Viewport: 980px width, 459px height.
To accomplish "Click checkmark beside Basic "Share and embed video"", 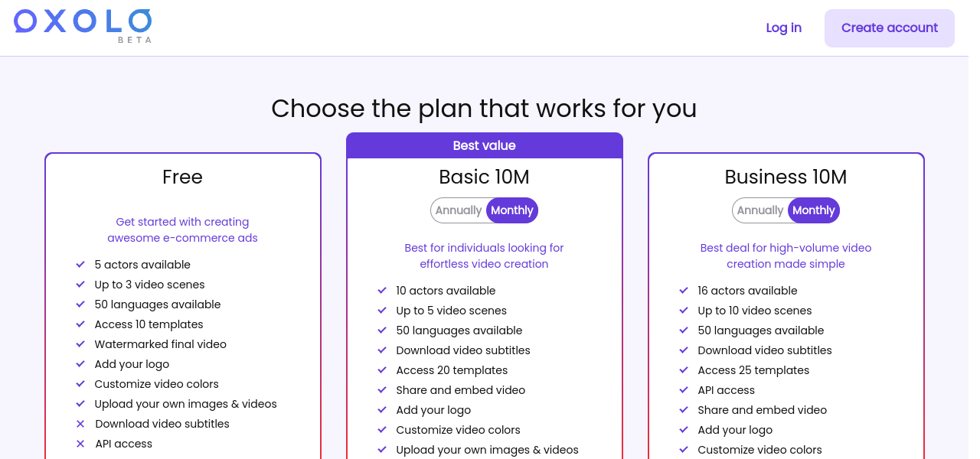I will pyautogui.click(x=382, y=390).
